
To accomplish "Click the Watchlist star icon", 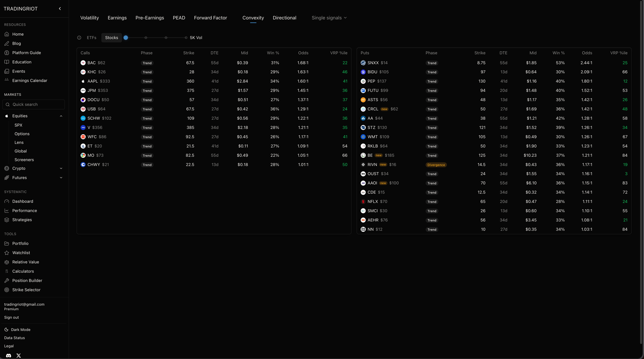I will [7, 253].
